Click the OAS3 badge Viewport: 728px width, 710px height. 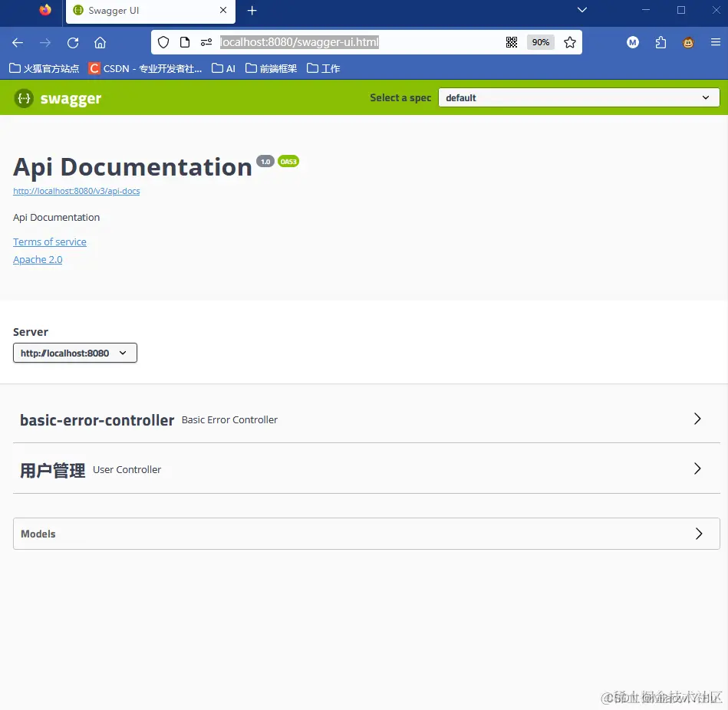[x=288, y=162]
